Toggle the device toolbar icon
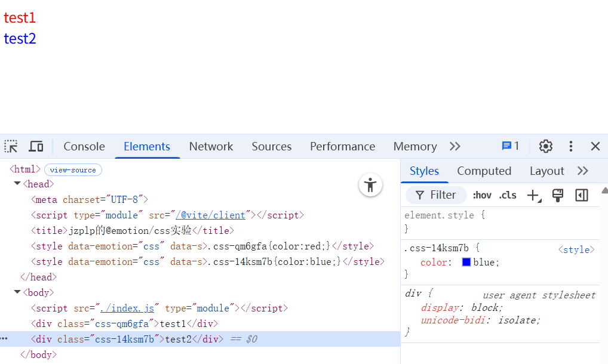 [36, 146]
